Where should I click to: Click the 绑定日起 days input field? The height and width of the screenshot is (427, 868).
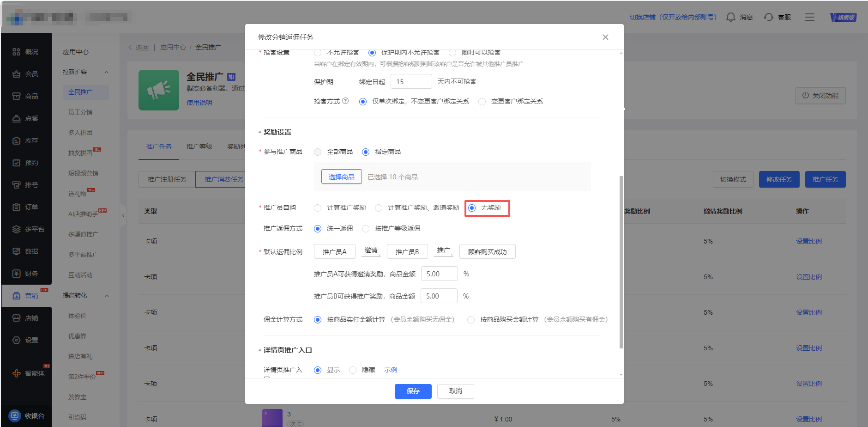(411, 81)
